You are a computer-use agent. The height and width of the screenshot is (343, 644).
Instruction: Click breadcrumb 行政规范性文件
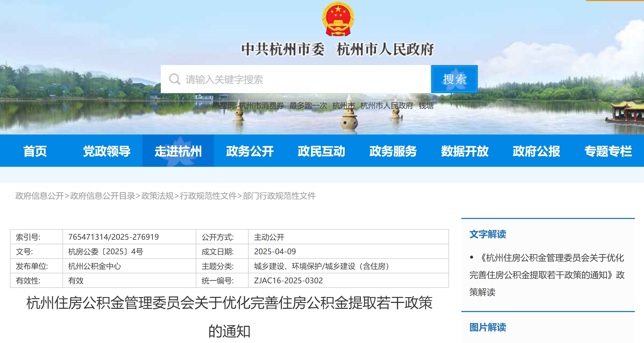point(208,196)
